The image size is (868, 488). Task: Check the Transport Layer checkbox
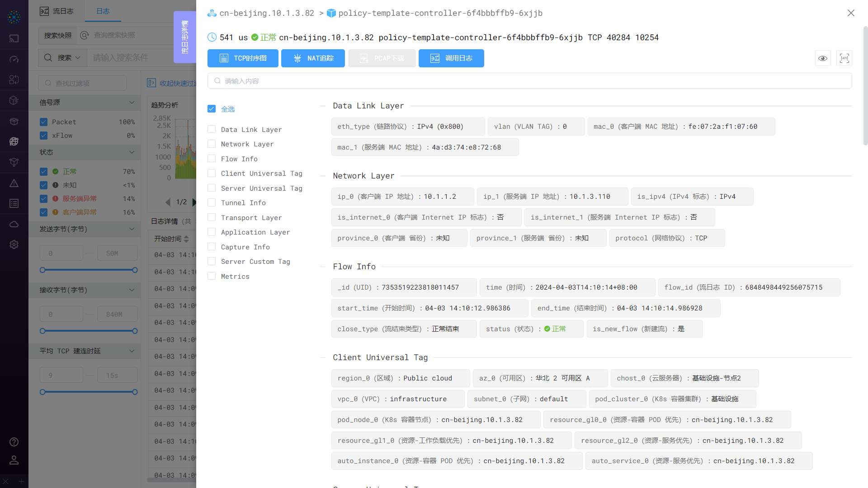212,217
